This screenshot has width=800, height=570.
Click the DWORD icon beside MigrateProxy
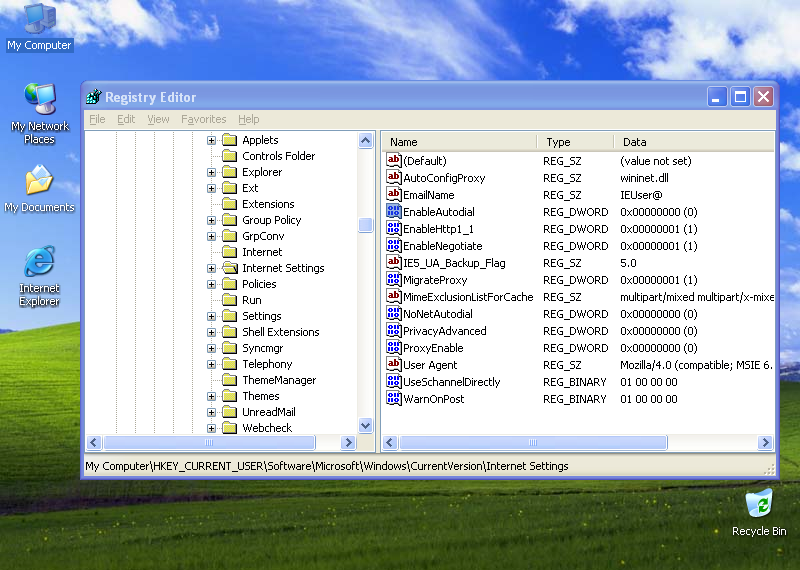click(x=393, y=280)
